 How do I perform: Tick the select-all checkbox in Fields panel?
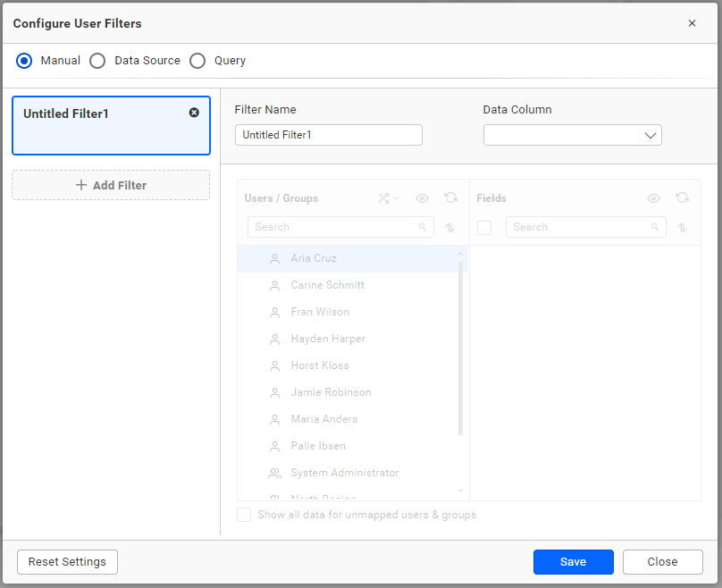pos(484,227)
